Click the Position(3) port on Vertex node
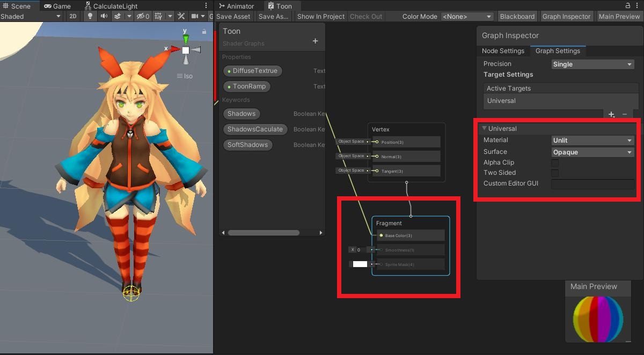644x355 pixels. point(377,142)
